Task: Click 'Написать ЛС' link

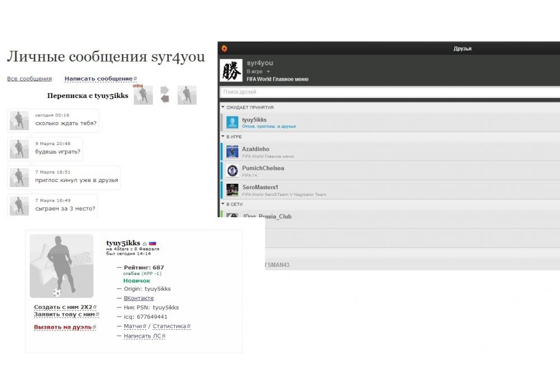Action: click(x=144, y=336)
